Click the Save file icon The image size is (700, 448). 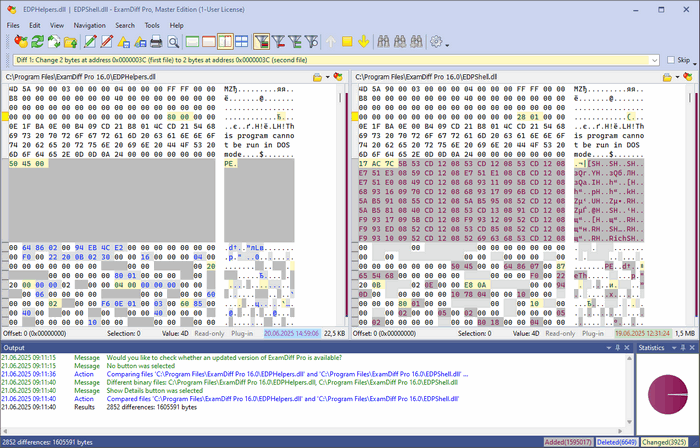(x=124, y=42)
